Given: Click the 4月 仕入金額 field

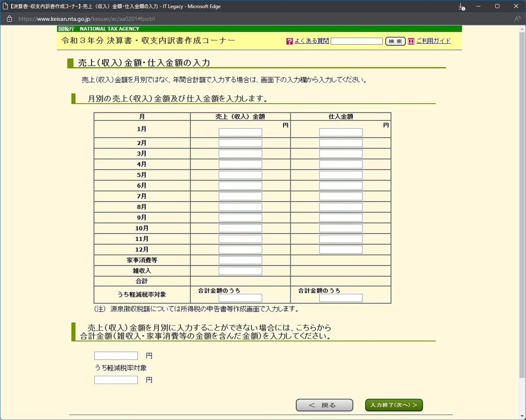Looking at the screenshot, I should [x=341, y=164].
